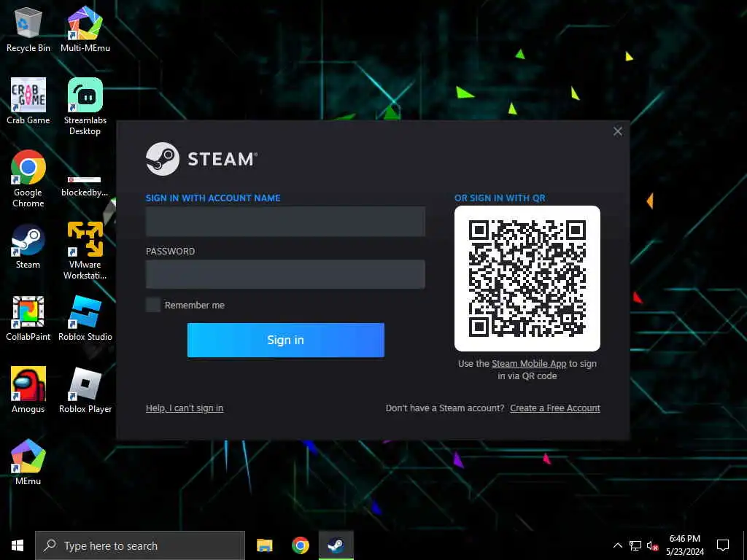This screenshot has width=747, height=560.
Task: Open Chrome from the taskbar
Action: pos(300,545)
